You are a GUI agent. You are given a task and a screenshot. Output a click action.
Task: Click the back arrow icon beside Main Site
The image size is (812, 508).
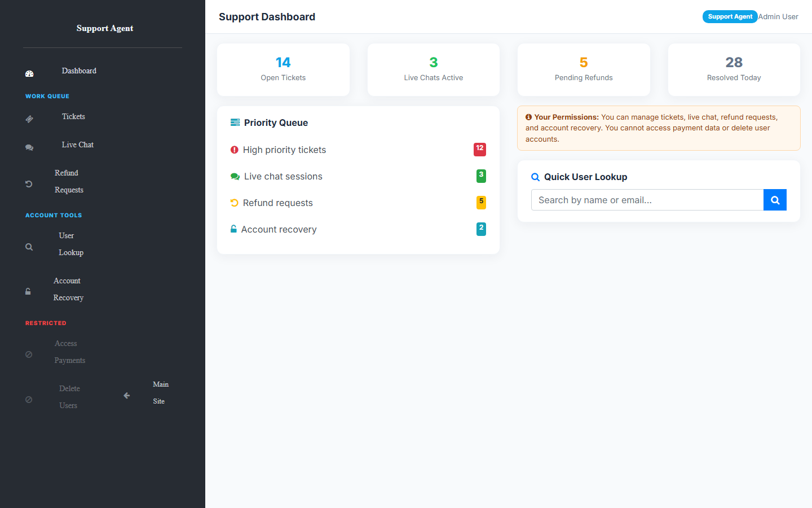127,396
